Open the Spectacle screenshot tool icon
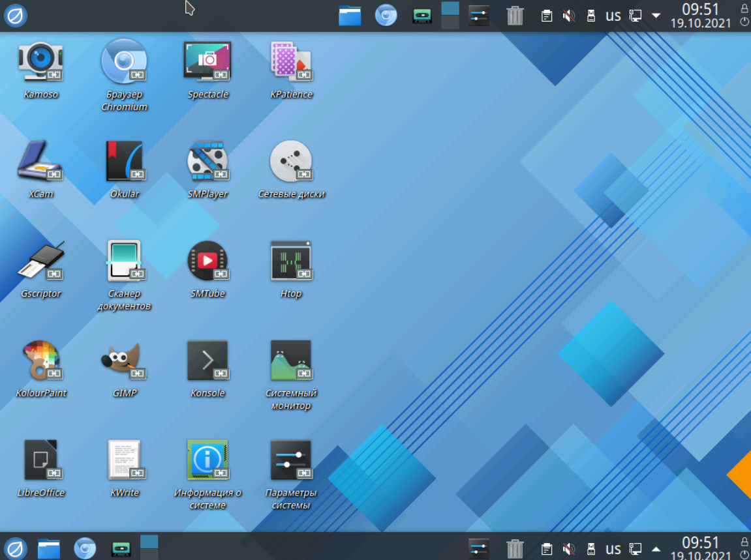This screenshot has height=560, width=751. click(207, 61)
